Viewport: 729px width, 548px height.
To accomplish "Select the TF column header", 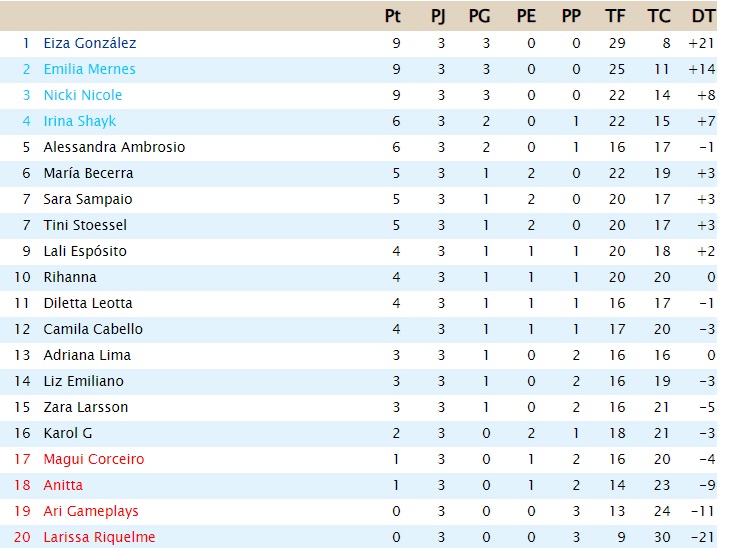I will [615, 16].
